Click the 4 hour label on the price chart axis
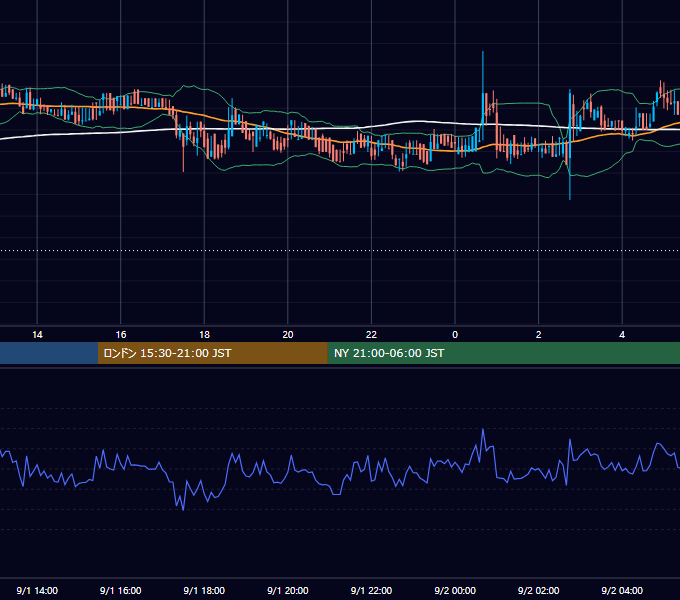 pos(622,335)
